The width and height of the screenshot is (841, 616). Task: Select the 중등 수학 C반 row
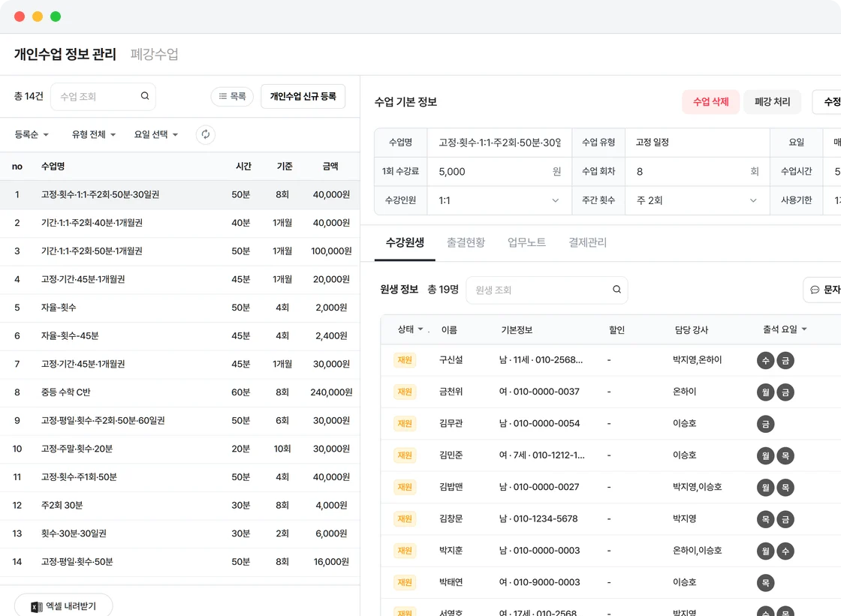pos(179,392)
